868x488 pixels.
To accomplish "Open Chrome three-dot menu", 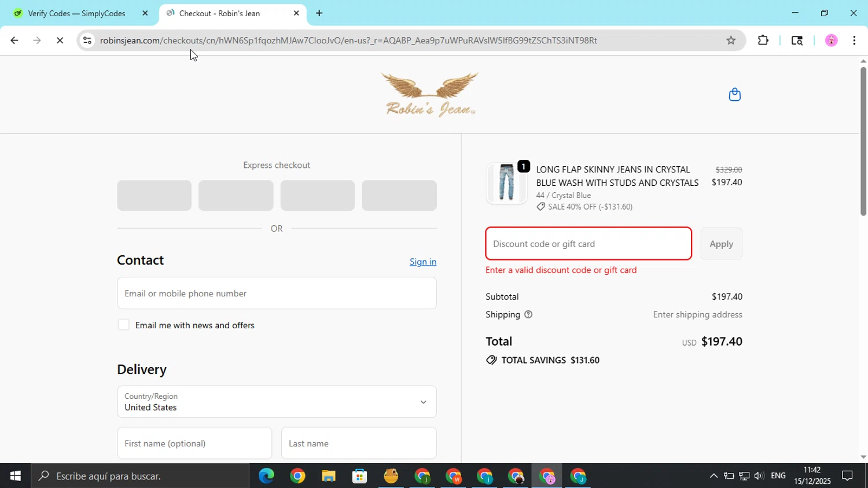I will click(x=854, y=41).
